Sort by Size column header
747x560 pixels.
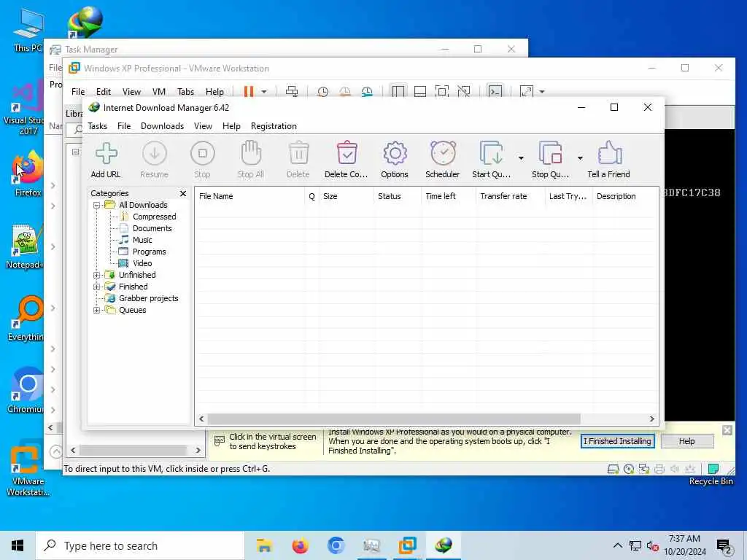coord(347,196)
